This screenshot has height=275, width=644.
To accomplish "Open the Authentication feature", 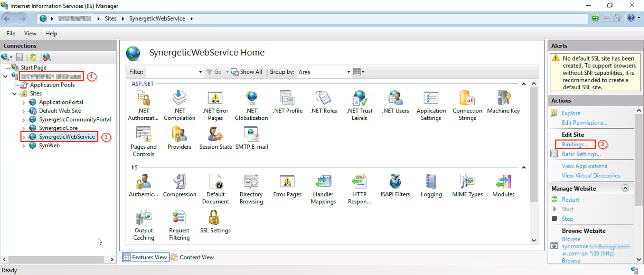I will tap(143, 186).
